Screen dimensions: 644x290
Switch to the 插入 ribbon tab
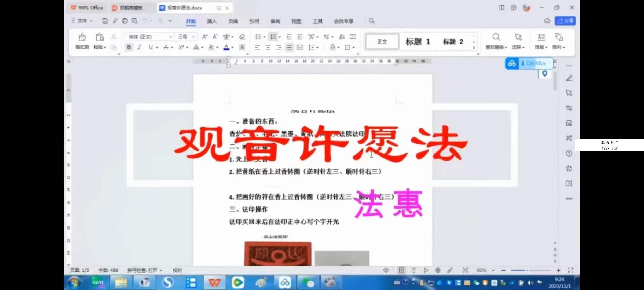212,21
